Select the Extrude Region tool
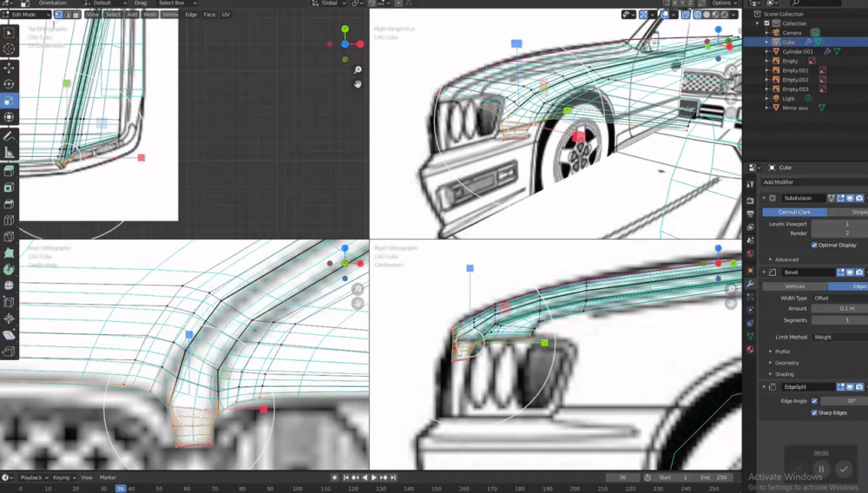This screenshot has height=493, width=868. [x=9, y=171]
